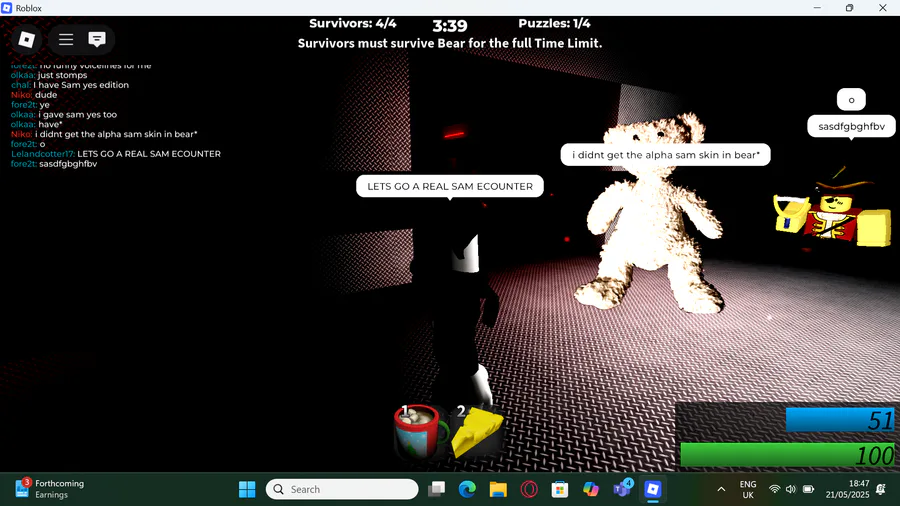Click chat line 'fore2t: ye'
The width and height of the screenshot is (900, 506).
30,105
